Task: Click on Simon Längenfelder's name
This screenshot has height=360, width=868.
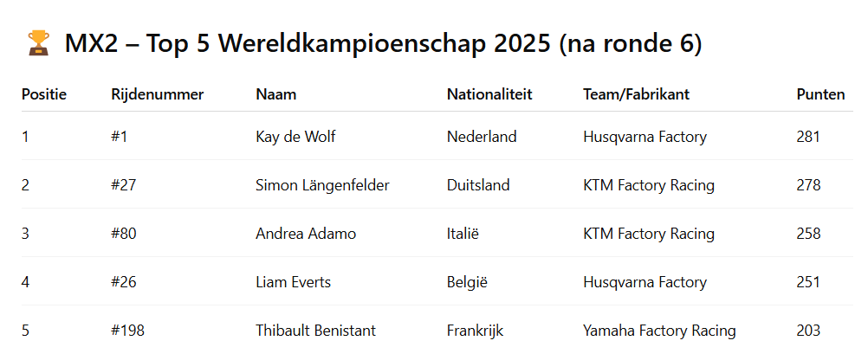Action: point(323,185)
